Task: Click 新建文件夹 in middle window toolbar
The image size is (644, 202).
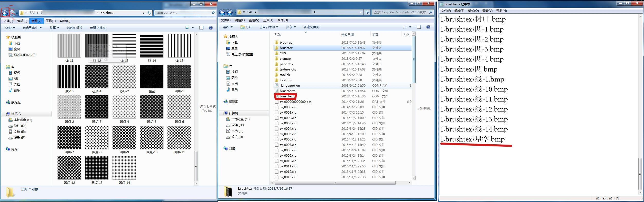Action: tap(311, 27)
